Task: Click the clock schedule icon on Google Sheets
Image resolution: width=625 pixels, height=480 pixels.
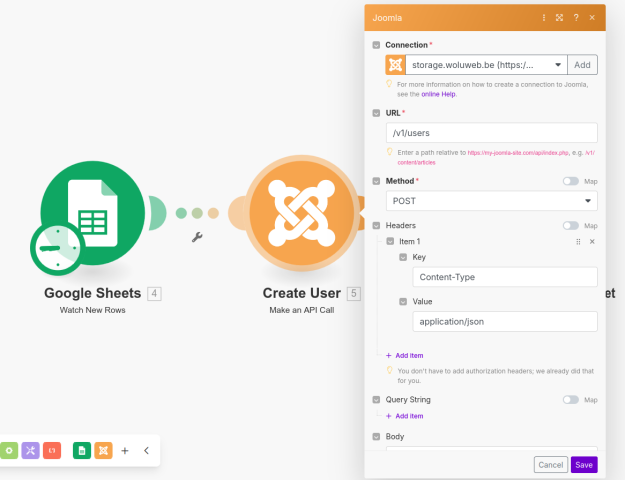Action: click(x=57, y=248)
